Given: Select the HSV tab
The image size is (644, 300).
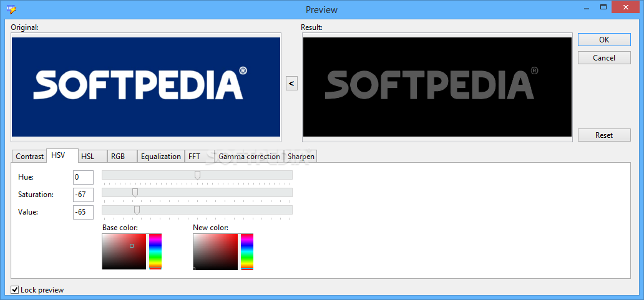Looking at the screenshot, I should (62, 155).
